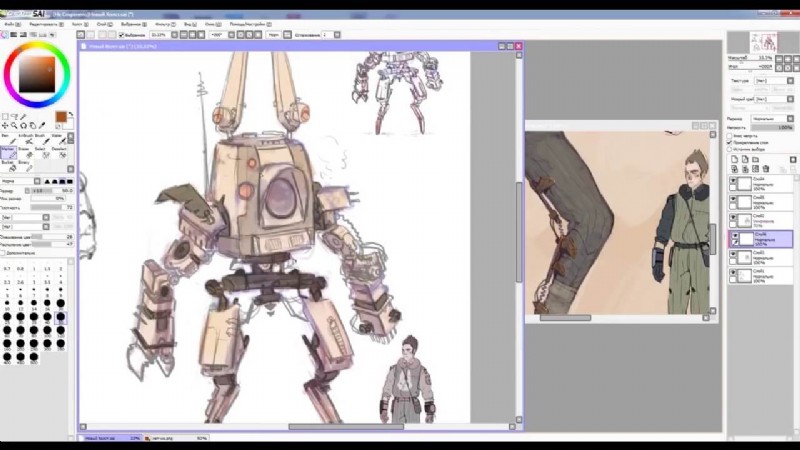The image size is (800, 450).
Task: Toggle the Прикрепление слоя checkbox
Action: (x=731, y=142)
